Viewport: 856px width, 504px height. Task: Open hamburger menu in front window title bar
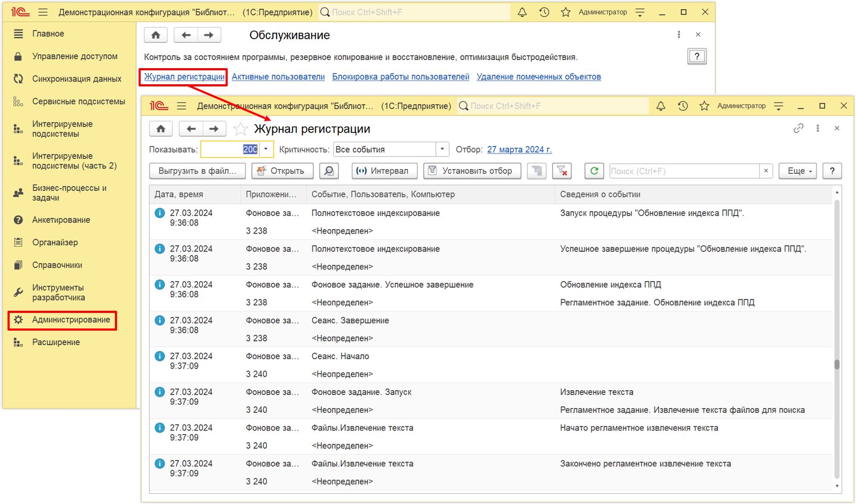pos(182,106)
